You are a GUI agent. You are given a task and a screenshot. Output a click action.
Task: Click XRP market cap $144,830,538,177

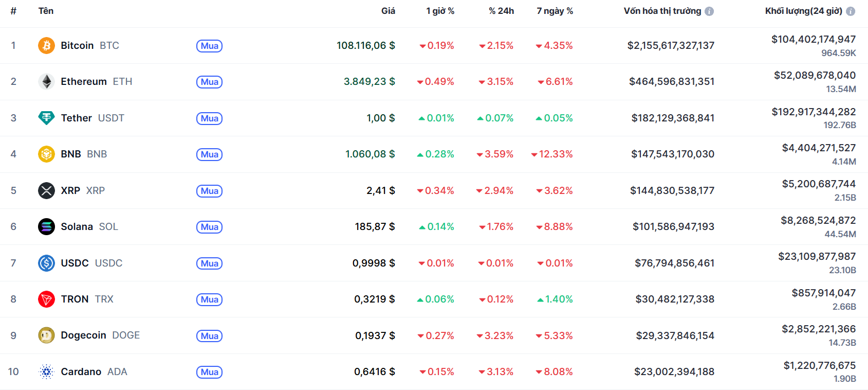(x=672, y=190)
